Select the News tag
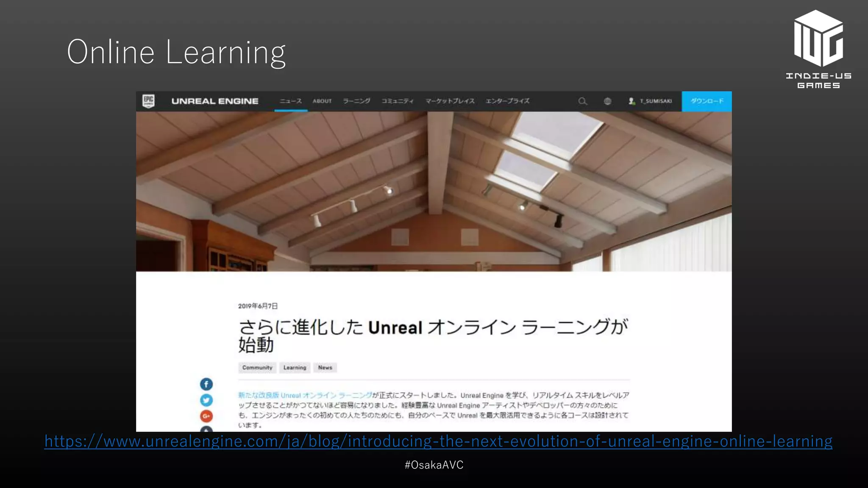The height and width of the screenshot is (488, 868). click(x=325, y=368)
